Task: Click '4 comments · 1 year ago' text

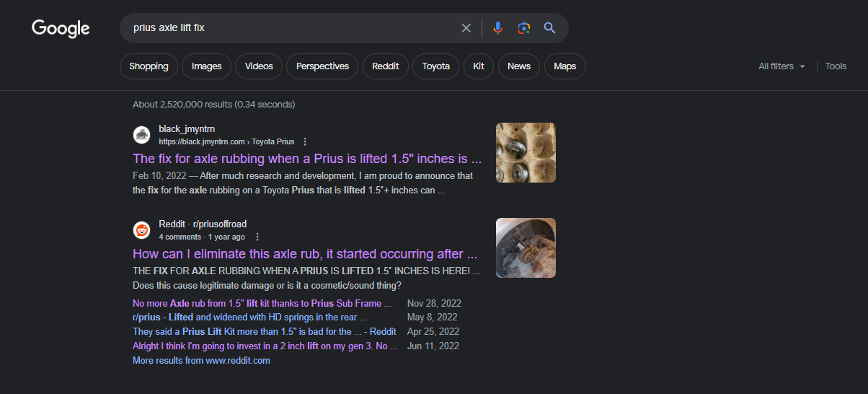Action: click(202, 237)
